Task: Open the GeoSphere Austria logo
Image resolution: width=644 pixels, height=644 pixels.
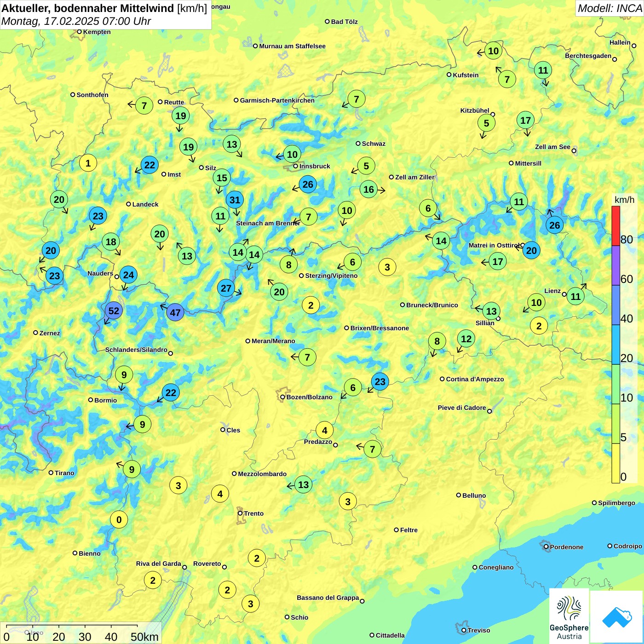Action: coord(569,615)
